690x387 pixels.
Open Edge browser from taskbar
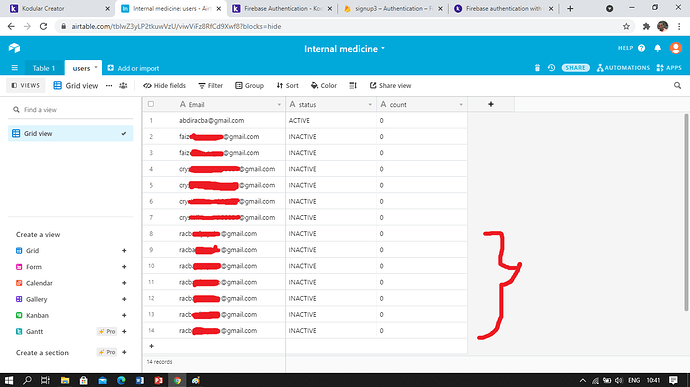tap(121, 380)
